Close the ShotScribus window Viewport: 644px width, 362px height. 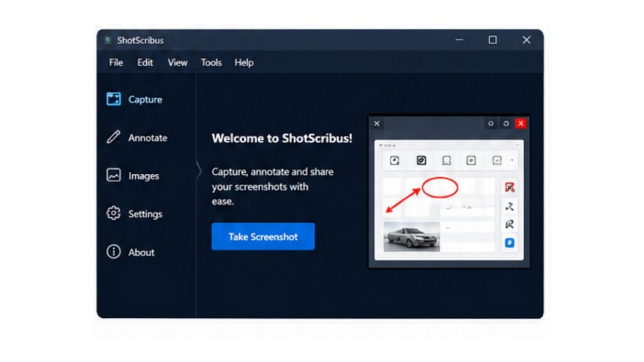[526, 40]
